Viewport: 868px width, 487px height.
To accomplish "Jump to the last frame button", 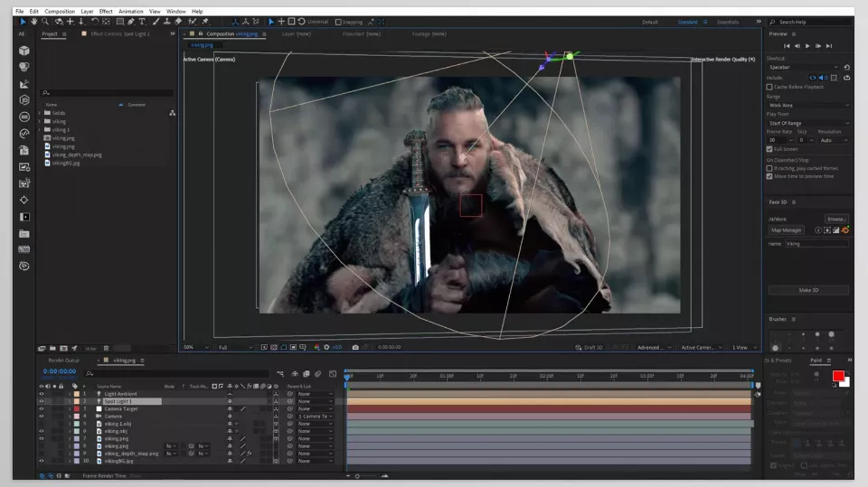I will 829,46.
